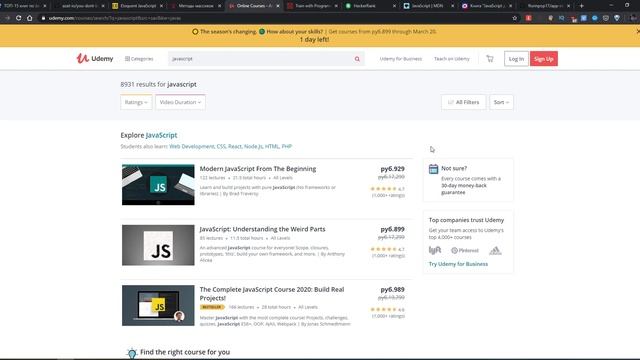Click star rating of Complete JavaScript Course
Image resolution: width=640 pixels, height=360 pixels.
(x=383, y=309)
